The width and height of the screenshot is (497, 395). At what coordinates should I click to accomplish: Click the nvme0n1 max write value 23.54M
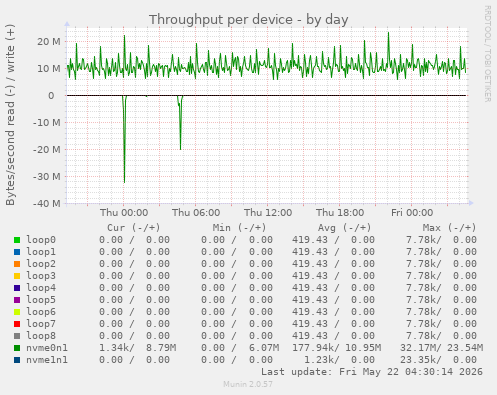click(465, 348)
